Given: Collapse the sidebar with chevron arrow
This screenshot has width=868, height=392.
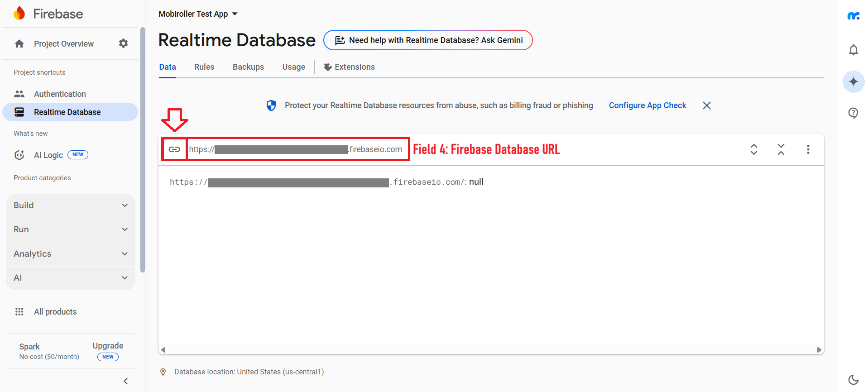Looking at the screenshot, I should (x=125, y=381).
